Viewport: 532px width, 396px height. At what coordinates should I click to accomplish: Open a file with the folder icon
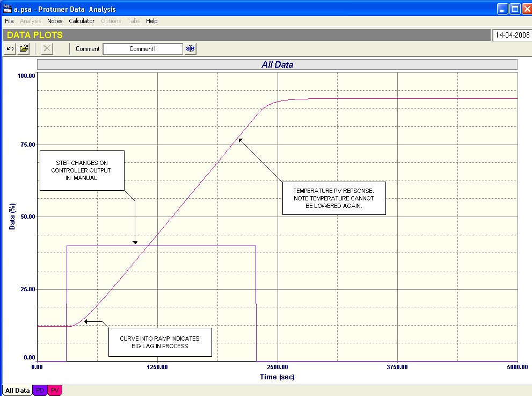point(24,49)
